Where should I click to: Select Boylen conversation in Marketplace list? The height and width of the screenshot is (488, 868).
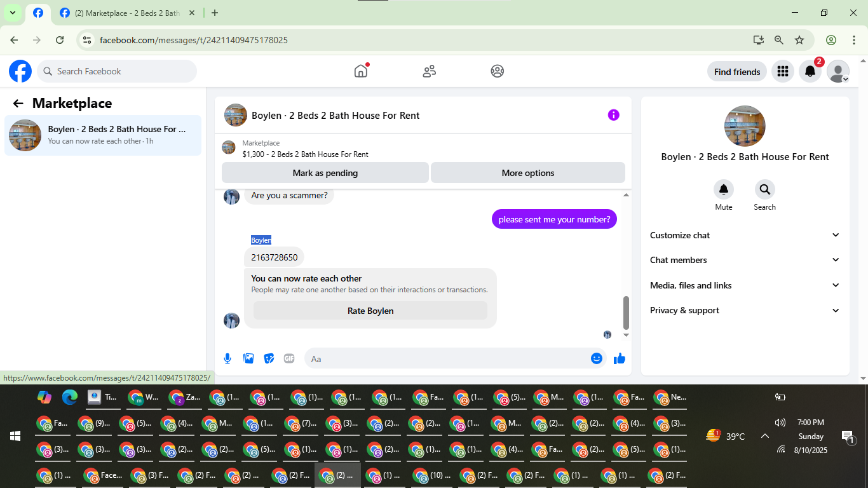click(103, 135)
